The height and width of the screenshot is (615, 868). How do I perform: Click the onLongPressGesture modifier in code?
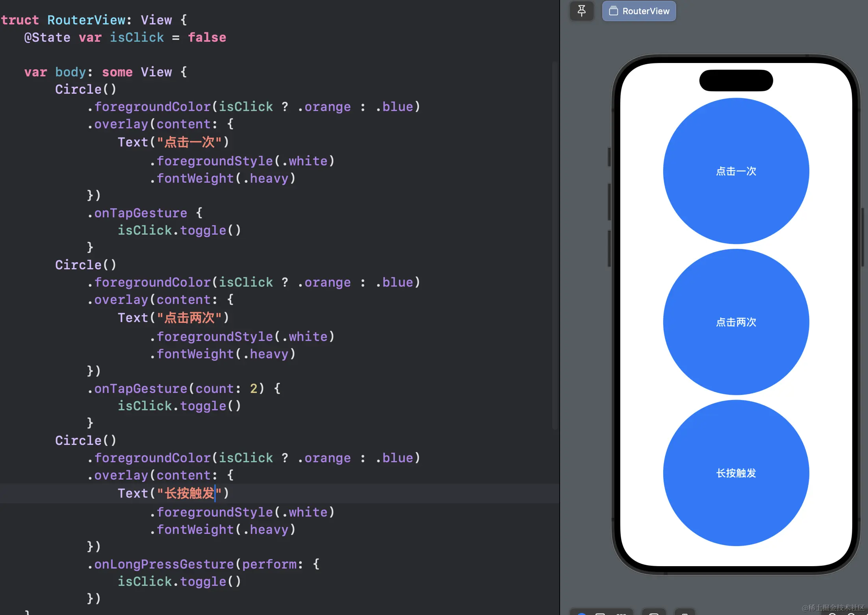164,564
